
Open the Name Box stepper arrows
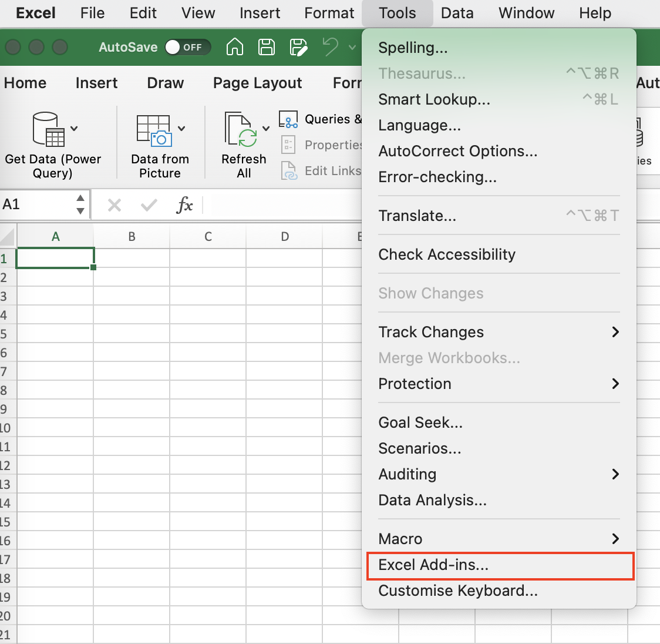pos(80,204)
